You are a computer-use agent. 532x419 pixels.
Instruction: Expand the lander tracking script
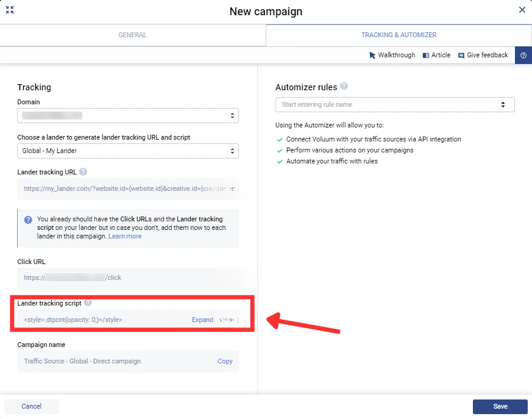tap(202, 319)
